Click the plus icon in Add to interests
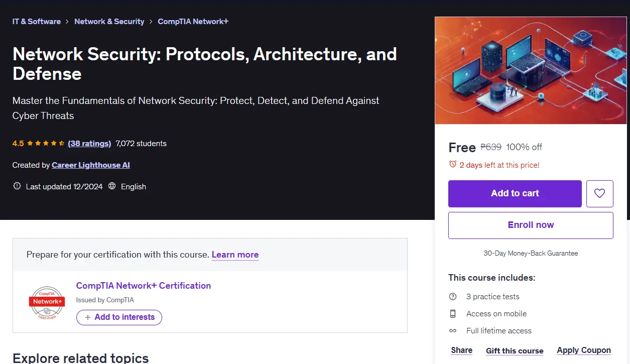Screen dimensions: 630x364 (x=88, y=317)
